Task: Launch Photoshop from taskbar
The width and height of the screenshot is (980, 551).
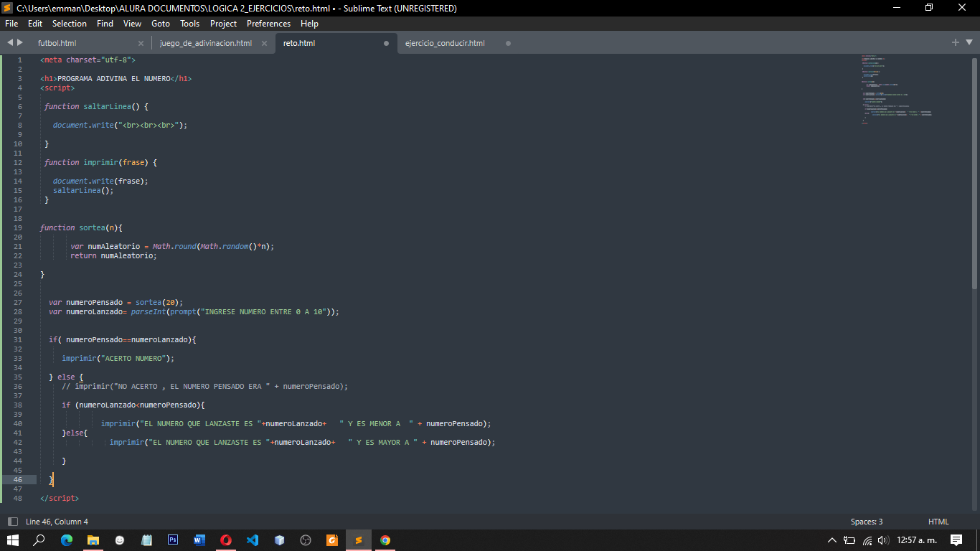Action: (173, 540)
